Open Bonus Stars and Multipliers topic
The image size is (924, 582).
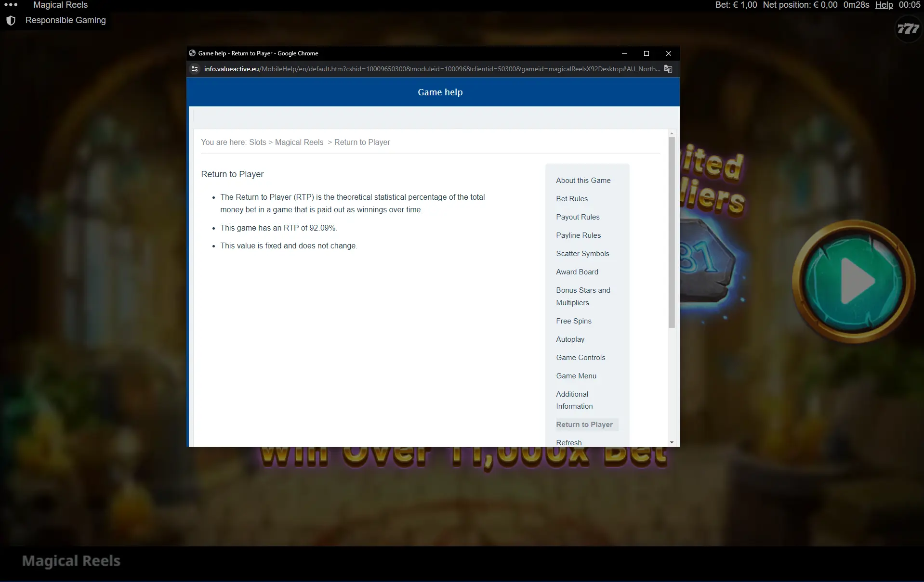coord(583,297)
